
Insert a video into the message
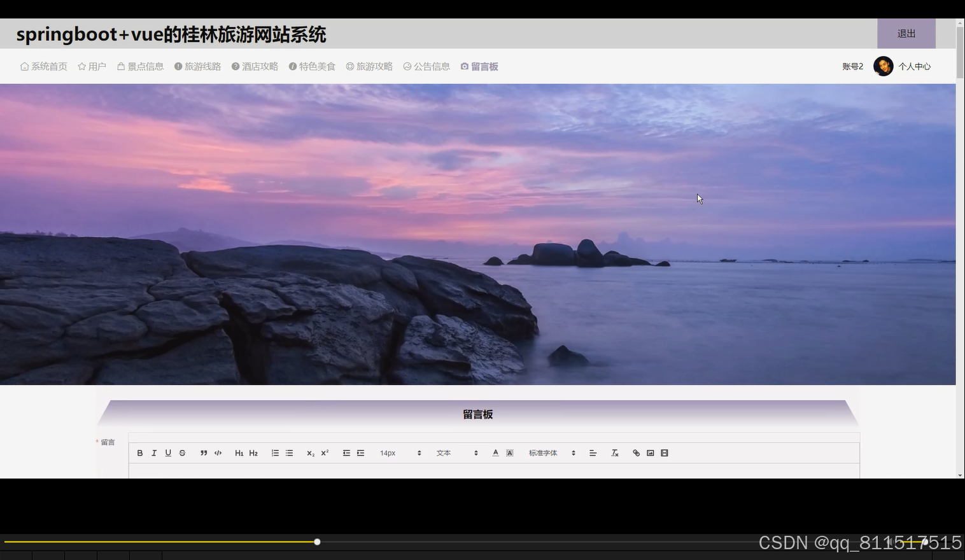click(664, 452)
